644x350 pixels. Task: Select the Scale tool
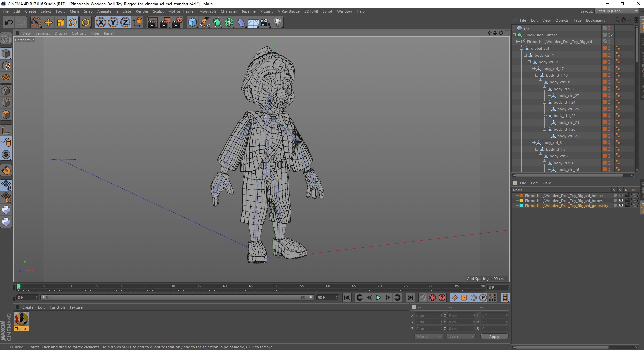[61, 23]
